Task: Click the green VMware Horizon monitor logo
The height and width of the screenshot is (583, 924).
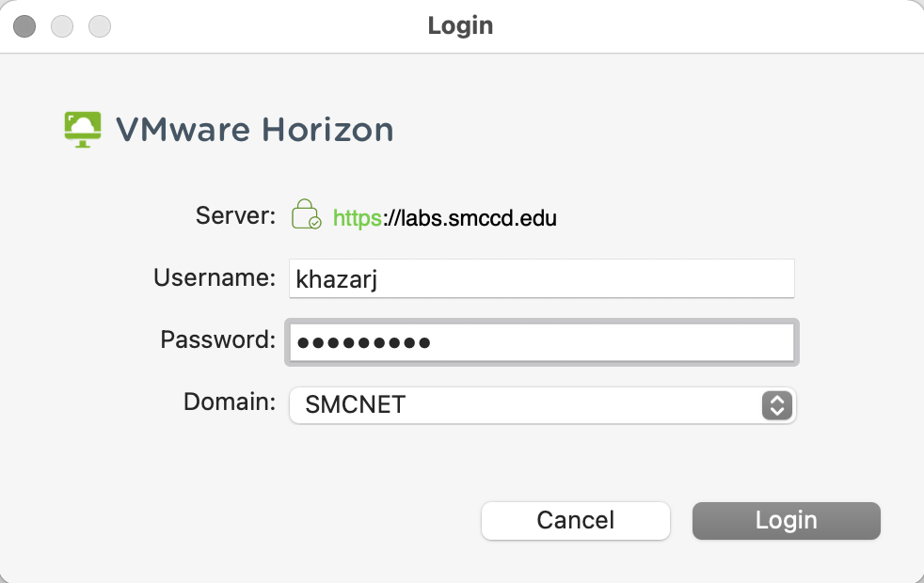Action: point(83,130)
